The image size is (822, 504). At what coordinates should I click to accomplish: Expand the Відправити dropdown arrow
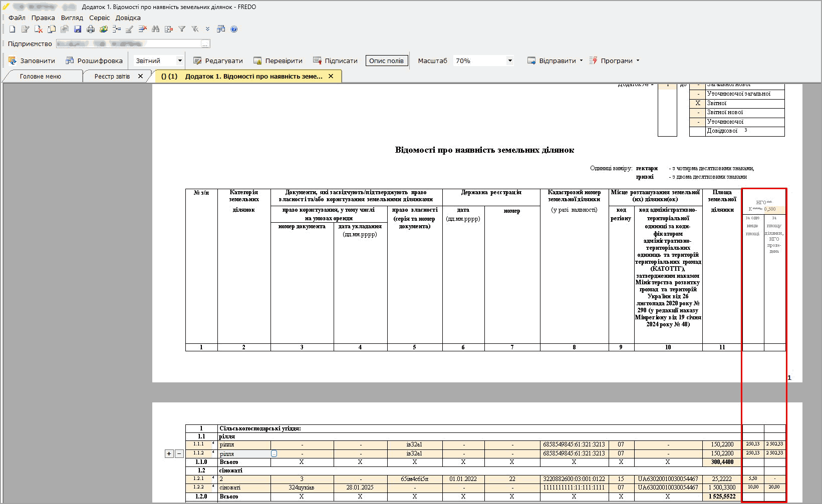[x=581, y=61]
